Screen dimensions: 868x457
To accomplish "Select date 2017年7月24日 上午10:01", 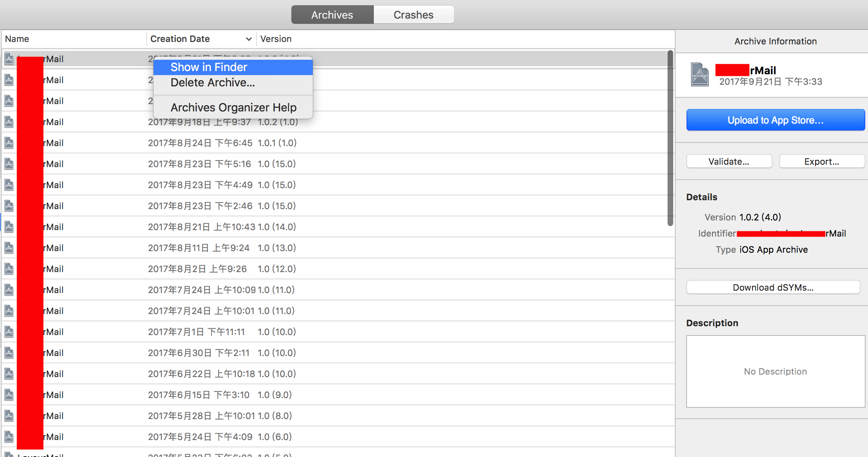I will pos(201,311).
